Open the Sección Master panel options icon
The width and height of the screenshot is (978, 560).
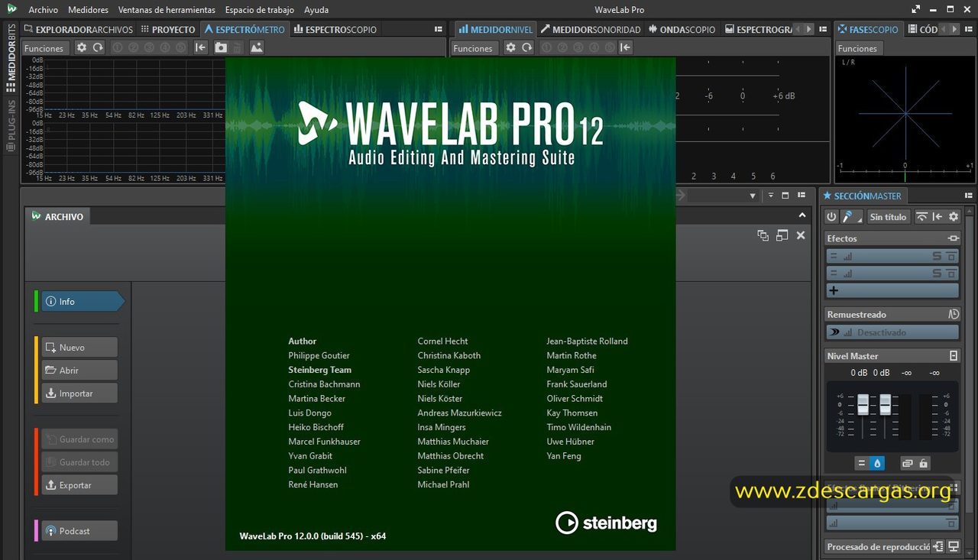(969, 196)
